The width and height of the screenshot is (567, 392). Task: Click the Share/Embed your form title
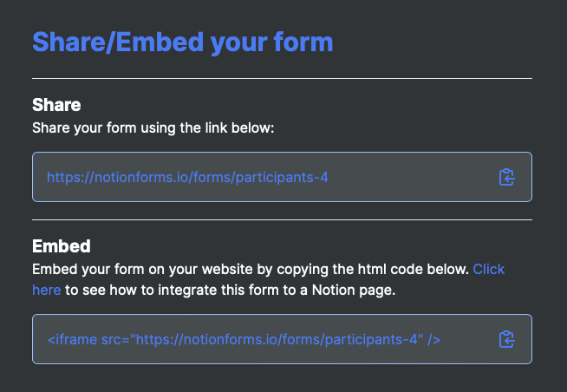183,42
